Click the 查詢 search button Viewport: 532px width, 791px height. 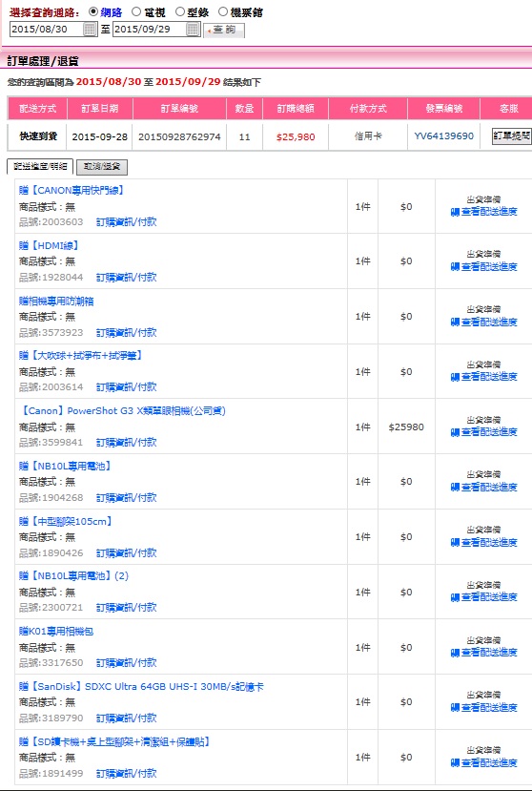tap(224, 31)
